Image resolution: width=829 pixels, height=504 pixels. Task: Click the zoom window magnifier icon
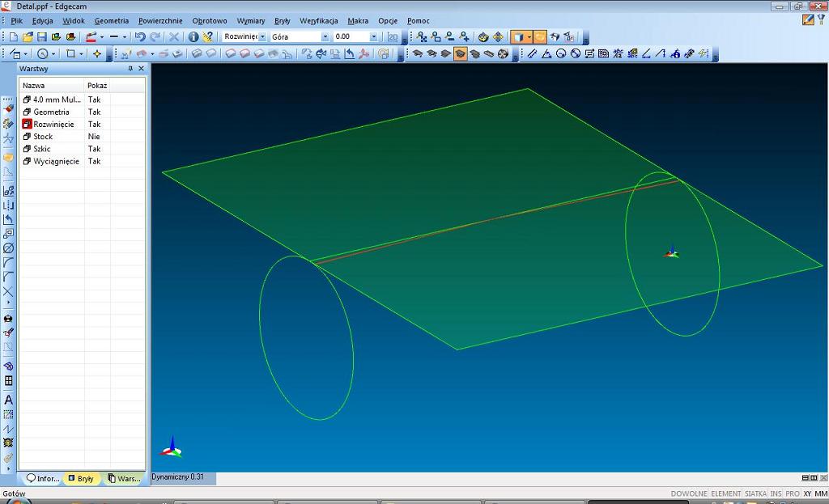pyautogui.click(x=436, y=37)
